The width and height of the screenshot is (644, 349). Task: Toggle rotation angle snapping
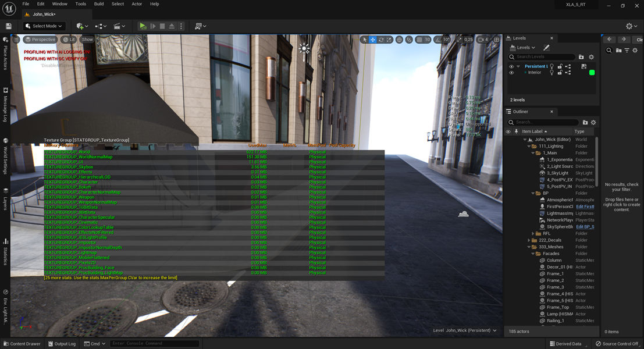pyautogui.click(x=438, y=40)
